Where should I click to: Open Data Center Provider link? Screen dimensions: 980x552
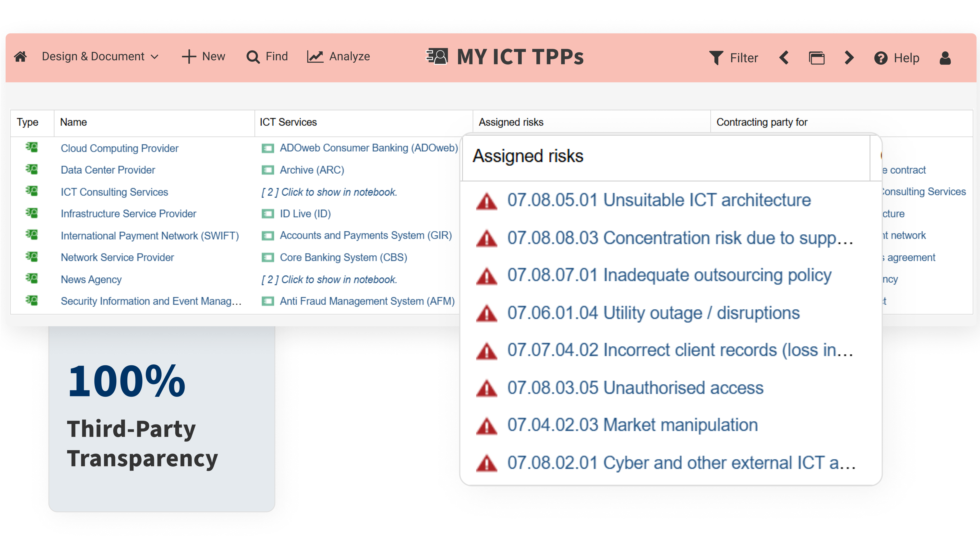pos(108,170)
